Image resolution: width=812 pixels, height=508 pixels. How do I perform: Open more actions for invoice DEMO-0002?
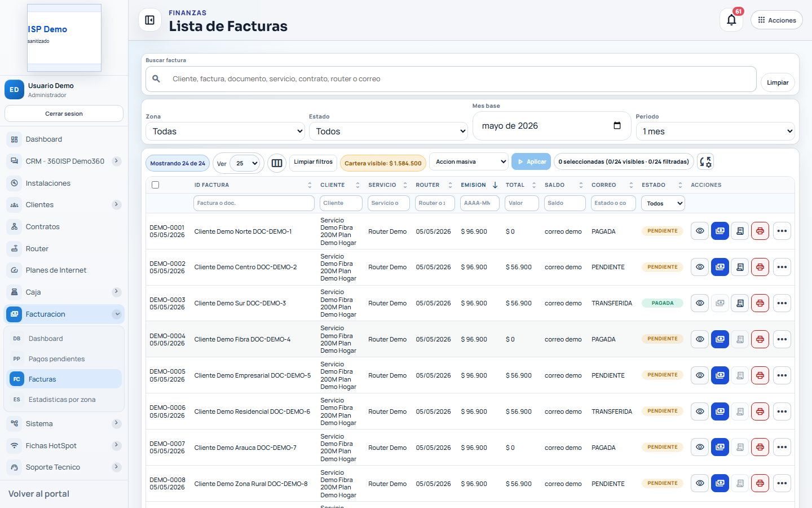782,267
